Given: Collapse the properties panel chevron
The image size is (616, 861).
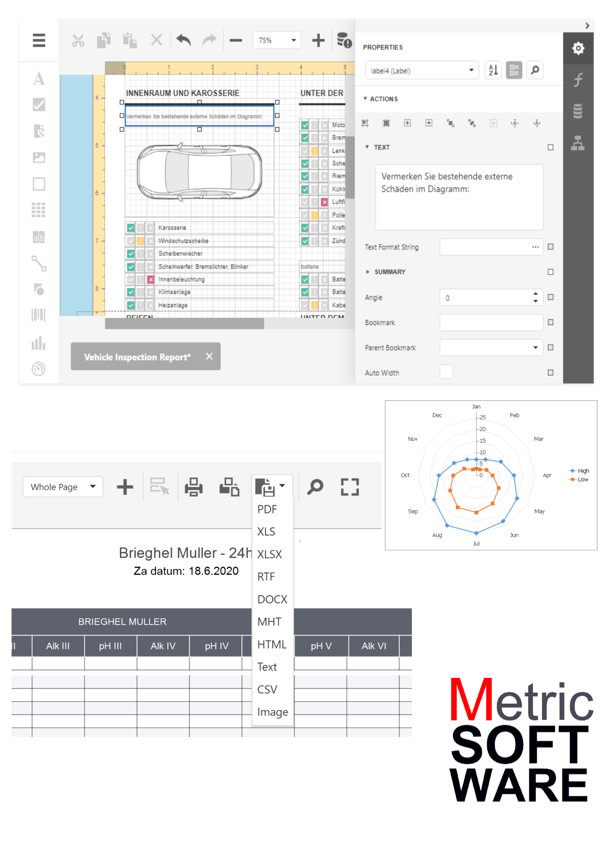Looking at the screenshot, I should pos(587,25).
